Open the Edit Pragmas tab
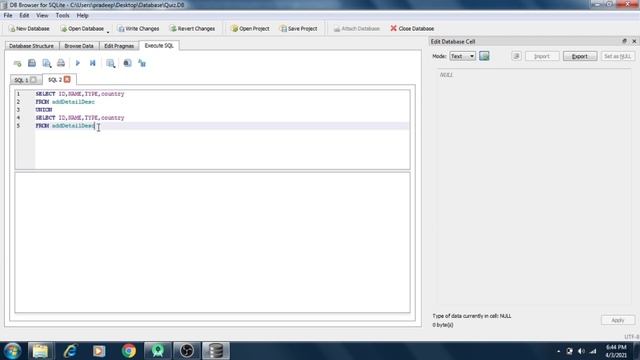 [119, 46]
